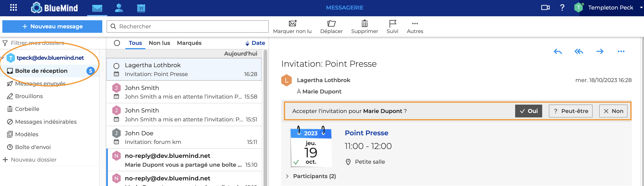Image resolution: width=644 pixels, height=186 pixels.
Task: Open the Calendar app icon
Action: tap(141, 8)
